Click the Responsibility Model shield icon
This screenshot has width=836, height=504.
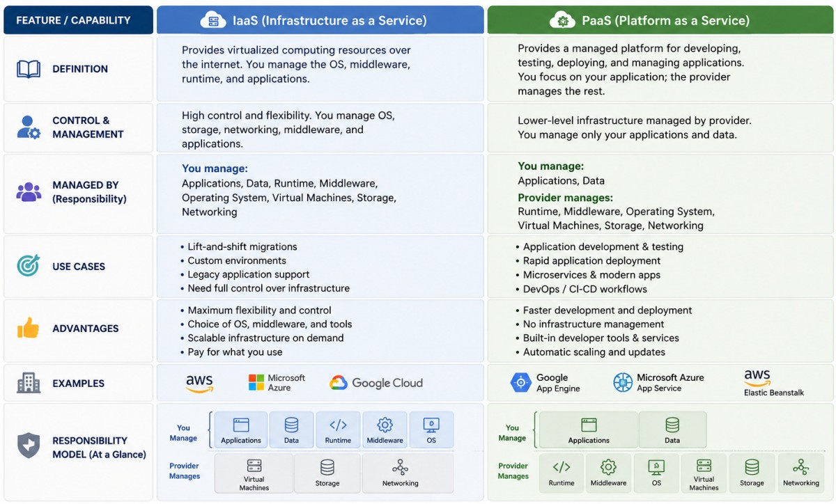pyautogui.click(x=29, y=446)
